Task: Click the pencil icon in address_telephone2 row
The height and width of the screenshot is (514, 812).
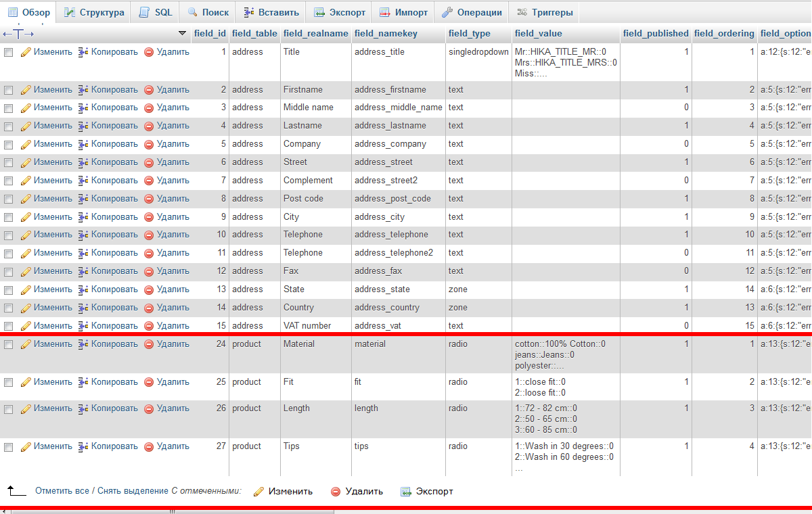Action: pyautogui.click(x=26, y=253)
